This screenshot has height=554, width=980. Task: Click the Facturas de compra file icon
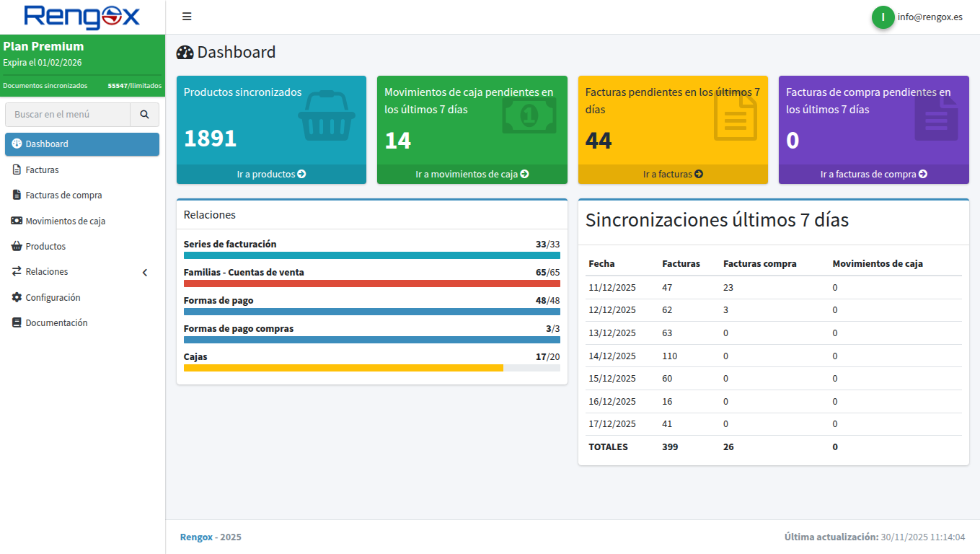[x=17, y=195]
